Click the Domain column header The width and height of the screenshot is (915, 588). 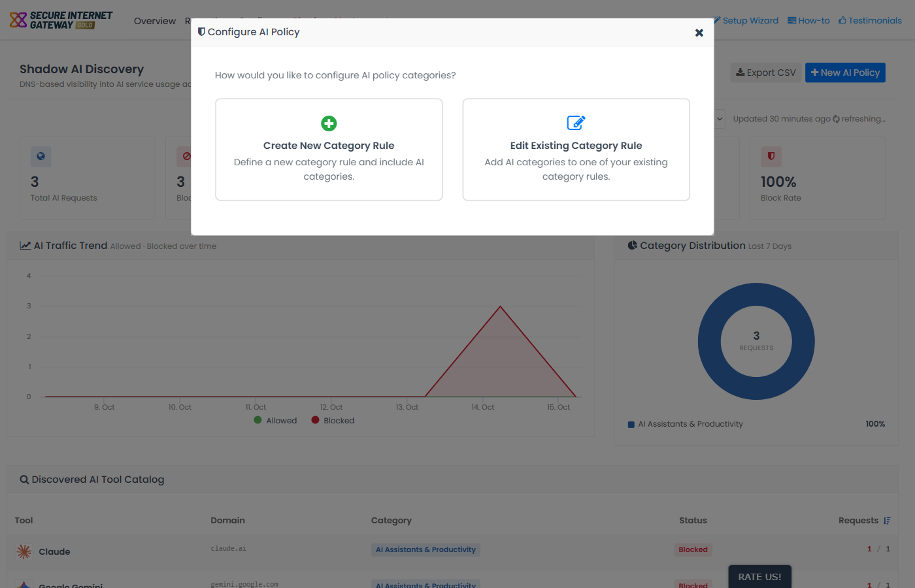(228, 521)
